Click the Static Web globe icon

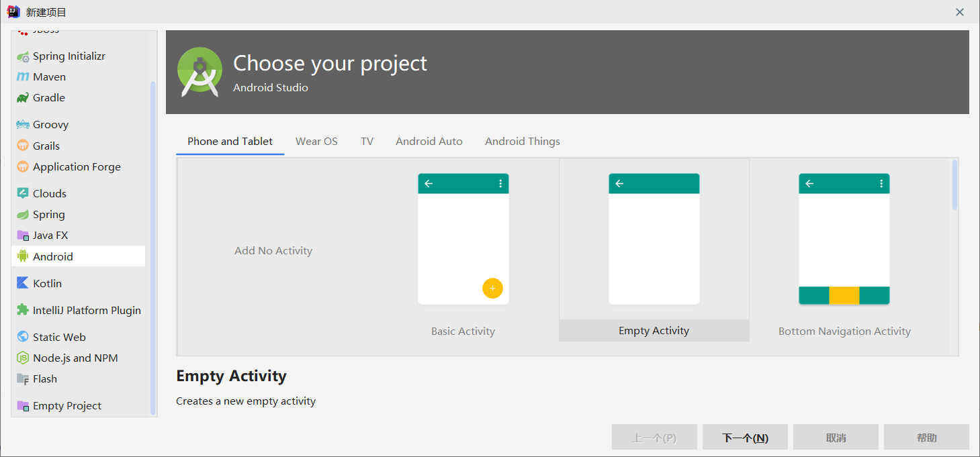[x=23, y=337]
